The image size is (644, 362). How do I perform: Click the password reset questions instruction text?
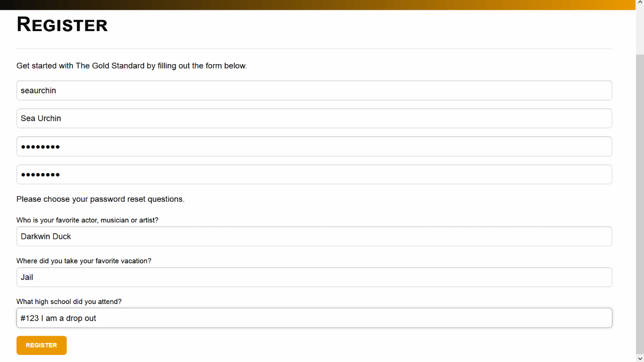point(100,199)
